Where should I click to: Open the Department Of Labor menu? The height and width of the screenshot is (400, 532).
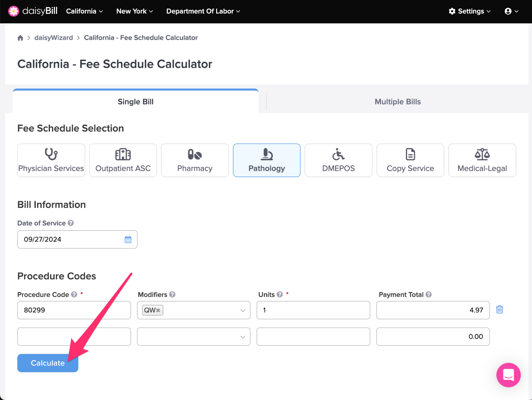[x=203, y=11]
